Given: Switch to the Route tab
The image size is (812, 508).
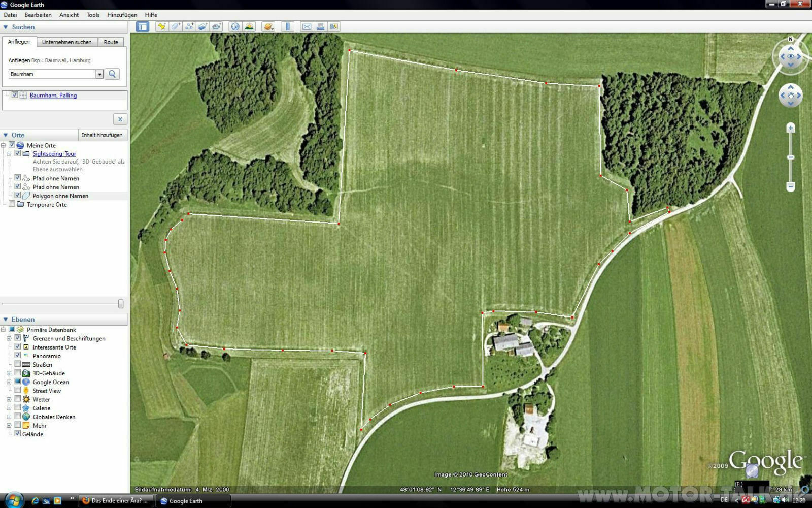Looking at the screenshot, I should pyautogui.click(x=111, y=42).
